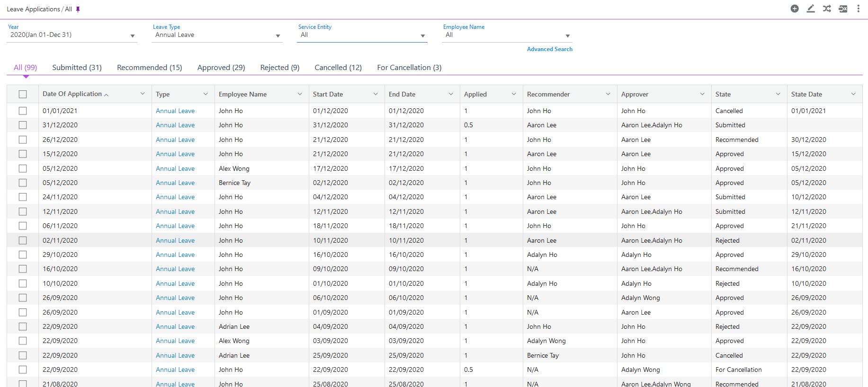The height and width of the screenshot is (387, 868).
Task: Click the Employee Name filter field
Action: click(x=507, y=35)
